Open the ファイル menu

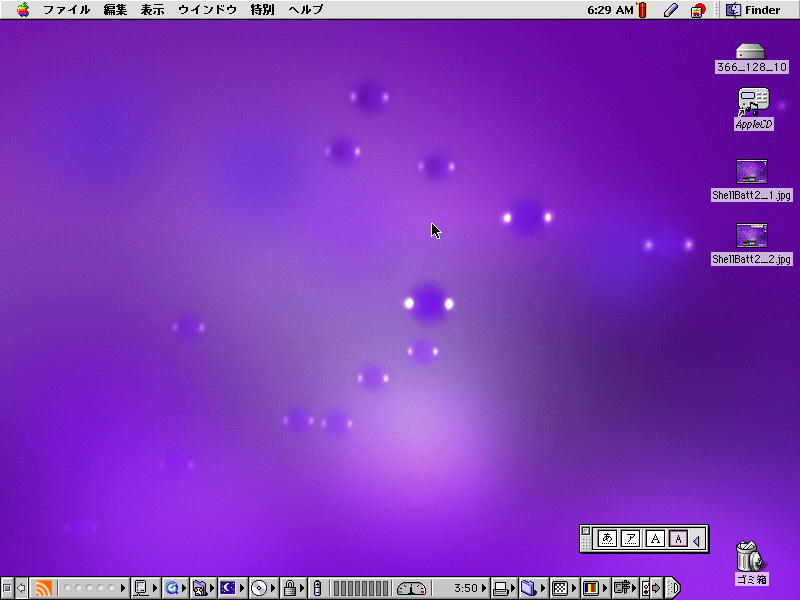click(x=66, y=10)
